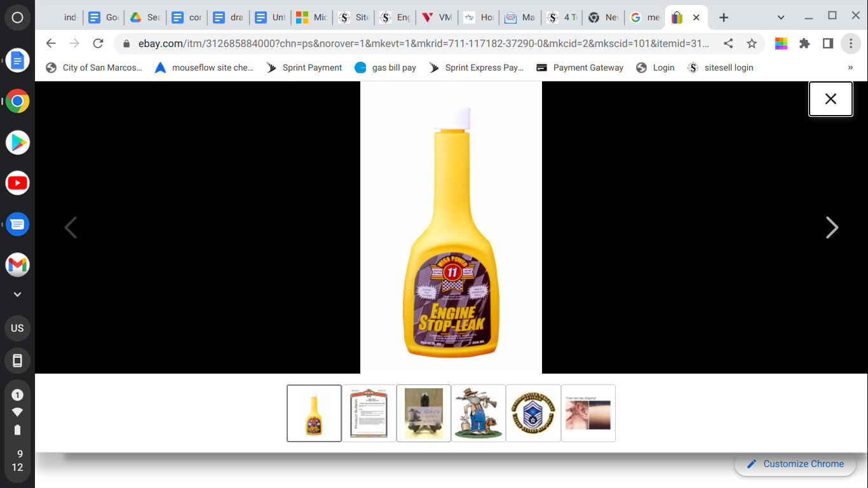Open 'Sprint Payment' bookmark
The height and width of the screenshot is (488, 868).
tap(304, 67)
